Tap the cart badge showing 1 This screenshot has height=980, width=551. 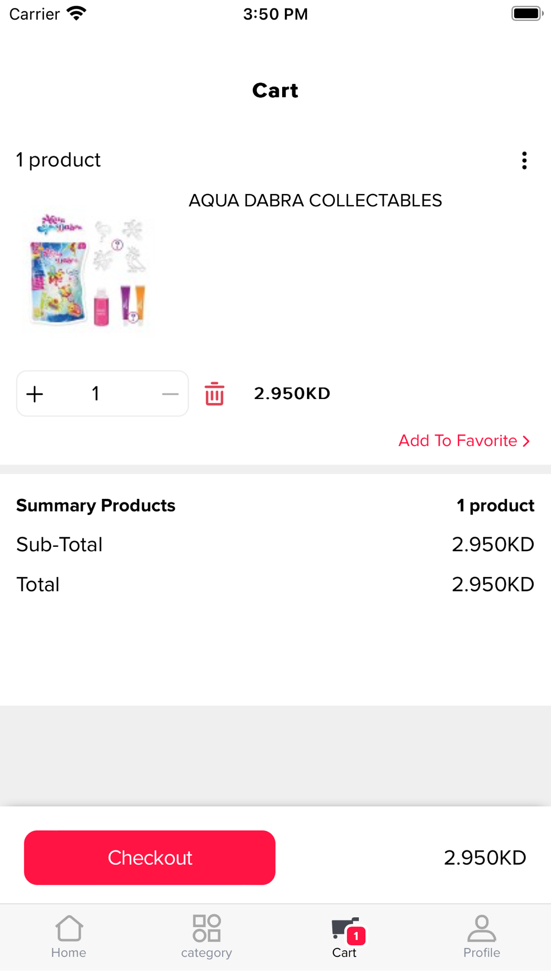coord(356,935)
